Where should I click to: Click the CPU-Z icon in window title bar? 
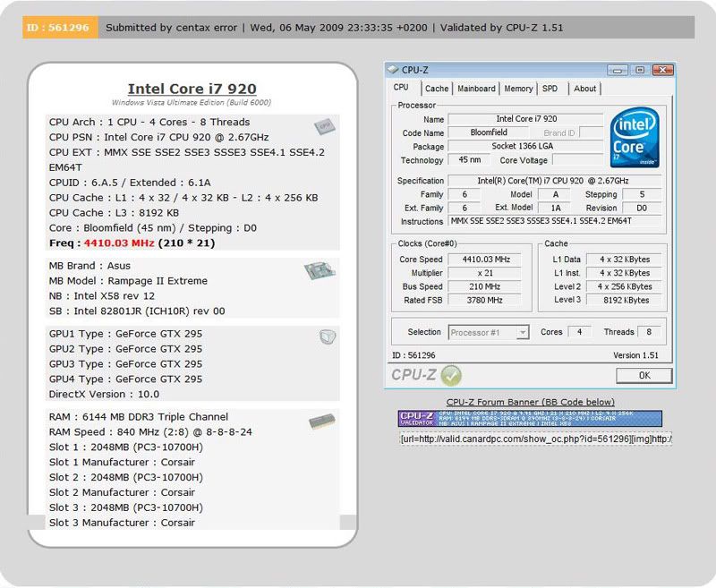[393, 70]
